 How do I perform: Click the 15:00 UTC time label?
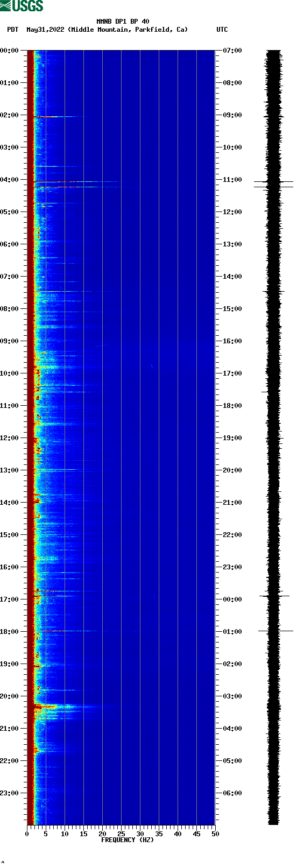(x=232, y=309)
